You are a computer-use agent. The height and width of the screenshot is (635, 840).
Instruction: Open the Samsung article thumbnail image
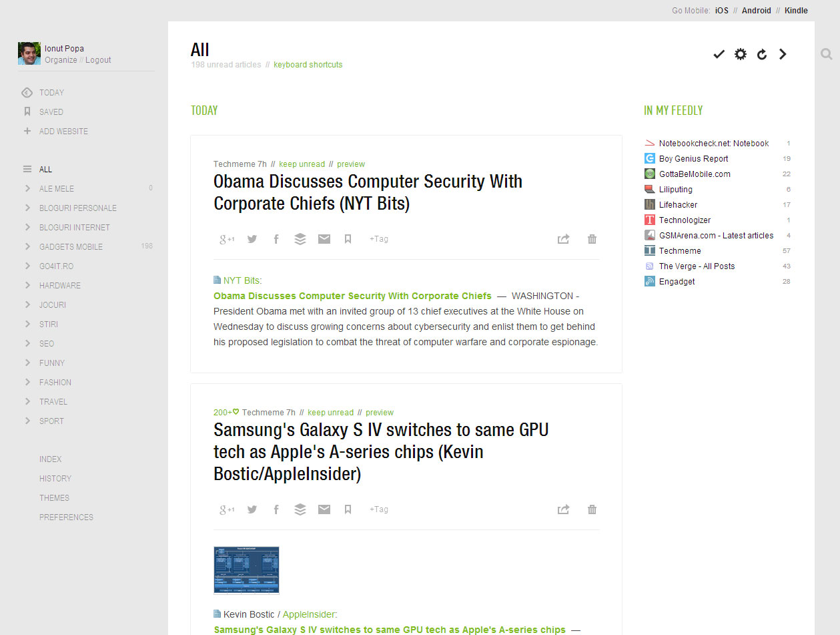[x=246, y=570]
